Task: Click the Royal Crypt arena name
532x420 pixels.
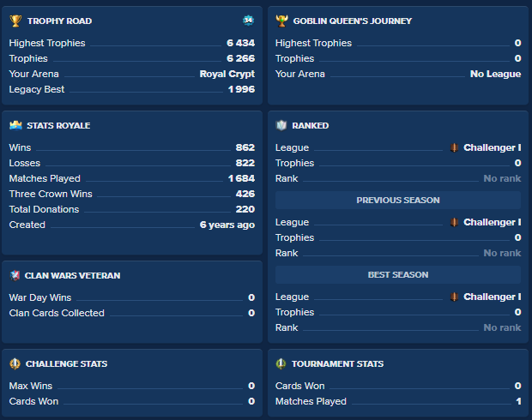Action: click(227, 74)
